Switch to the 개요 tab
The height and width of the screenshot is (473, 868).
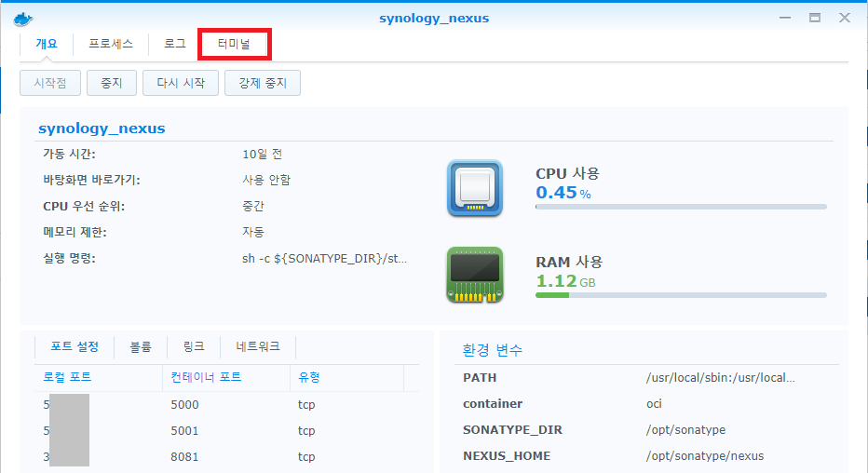[47, 44]
